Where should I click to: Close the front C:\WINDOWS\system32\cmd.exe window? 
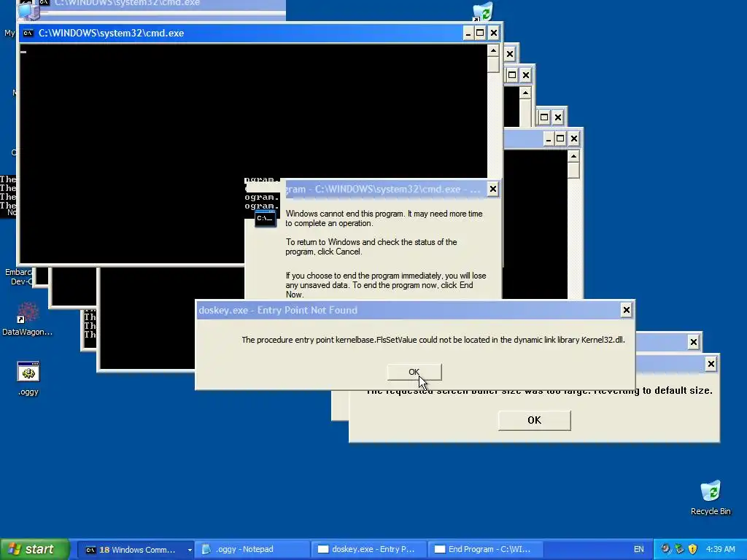(494, 34)
